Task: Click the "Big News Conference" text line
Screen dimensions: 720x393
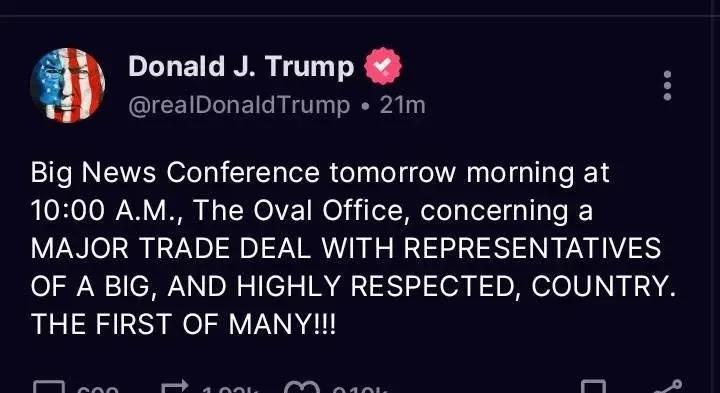Action: 320,174
